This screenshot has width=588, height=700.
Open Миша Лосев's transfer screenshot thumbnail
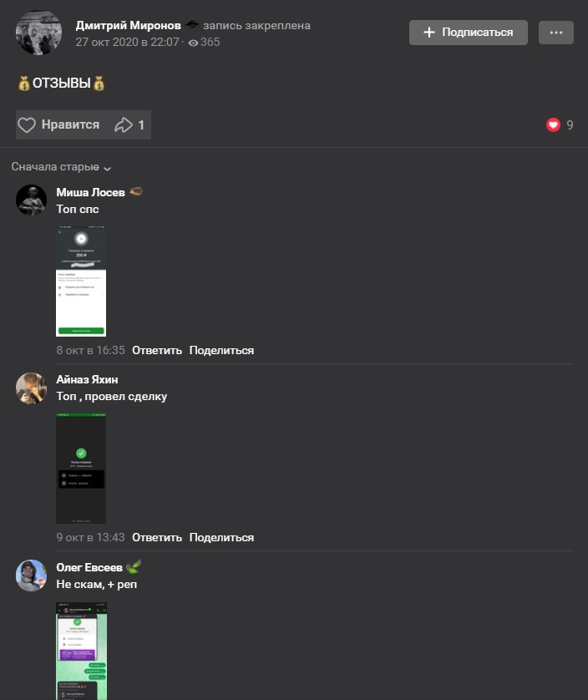tap(81, 282)
